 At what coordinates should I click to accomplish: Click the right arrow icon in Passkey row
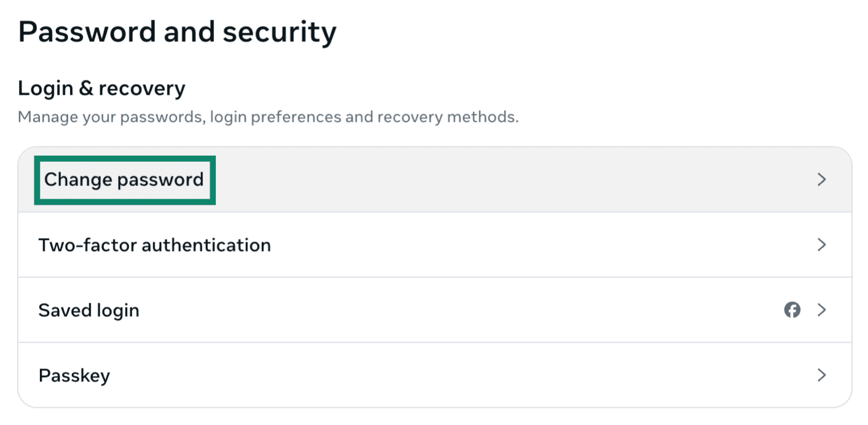point(821,375)
